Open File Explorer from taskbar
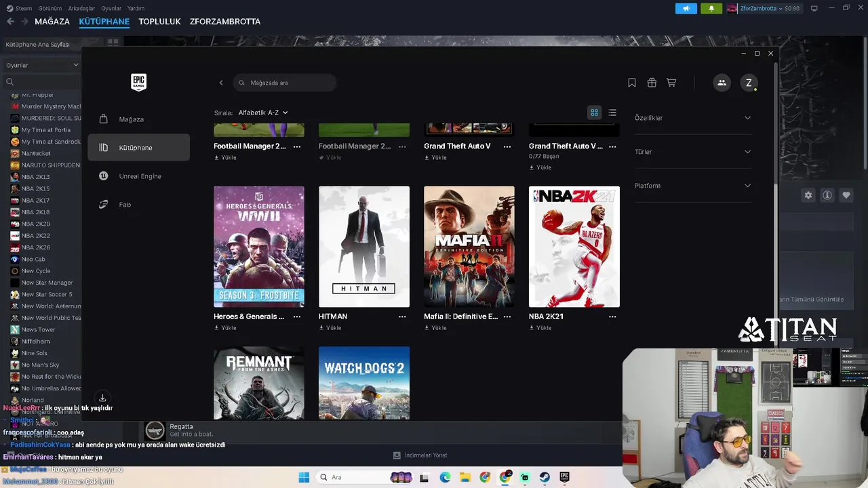 point(465,477)
